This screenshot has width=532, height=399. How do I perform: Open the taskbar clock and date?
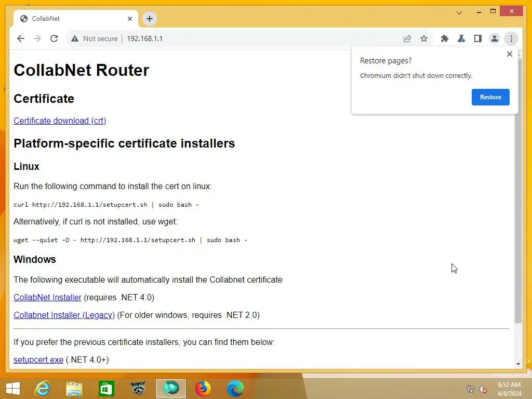pyautogui.click(x=509, y=389)
